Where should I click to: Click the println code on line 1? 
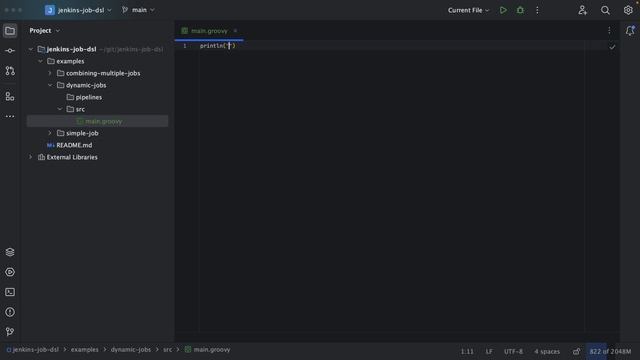(218, 46)
